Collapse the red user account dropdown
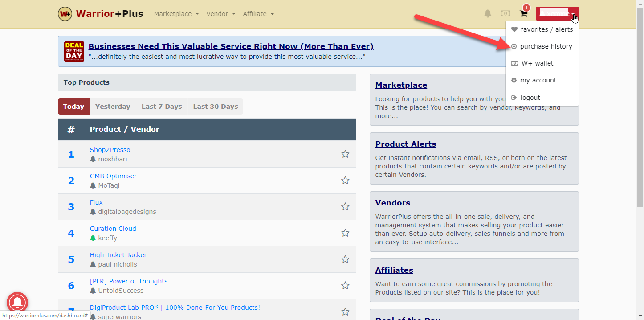Image resolution: width=644 pixels, height=320 pixels. click(x=557, y=14)
